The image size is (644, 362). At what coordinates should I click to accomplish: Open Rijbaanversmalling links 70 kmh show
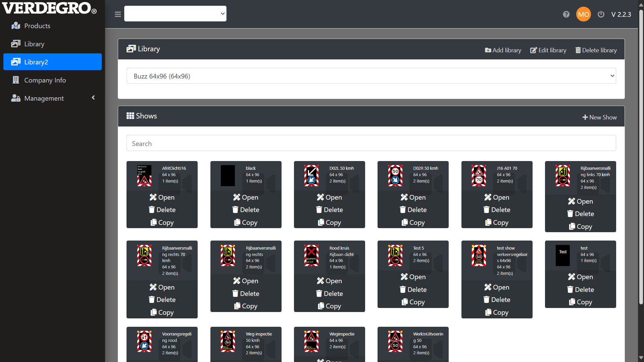click(x=581, y=201)
